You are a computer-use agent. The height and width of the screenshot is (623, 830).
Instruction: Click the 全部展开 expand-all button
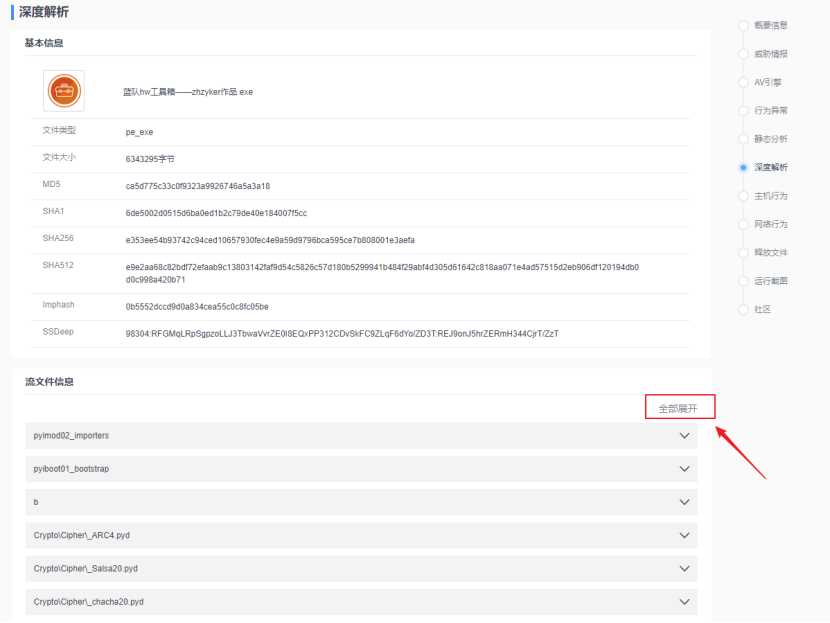click(x=678, y=408)
